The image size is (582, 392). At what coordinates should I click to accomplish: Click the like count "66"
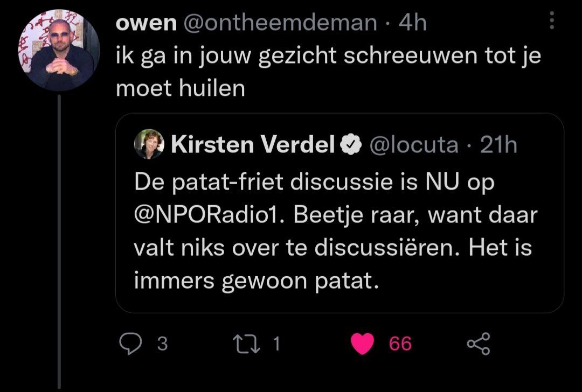pos(400,344)
